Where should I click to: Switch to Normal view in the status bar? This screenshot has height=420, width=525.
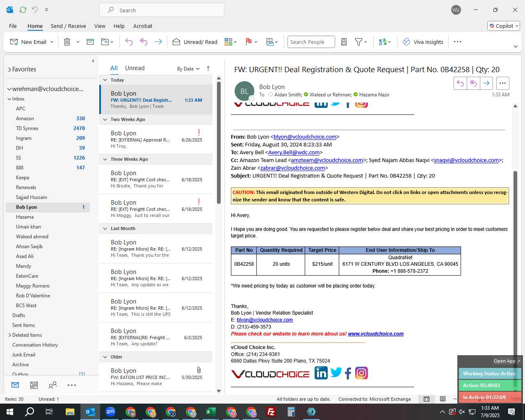[427, 399]
